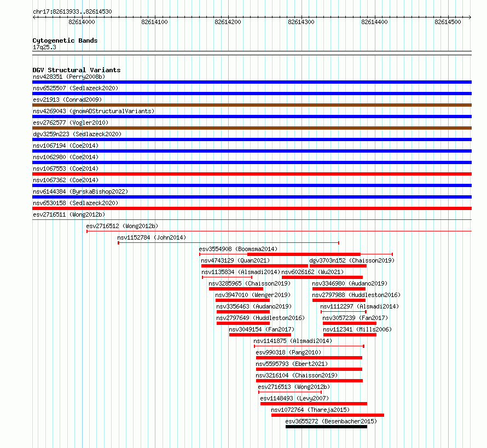This screenshot has height=448, width=487.
Task: Click the esv1148493 (Levy2007) label
Action: tap(294, 398)
